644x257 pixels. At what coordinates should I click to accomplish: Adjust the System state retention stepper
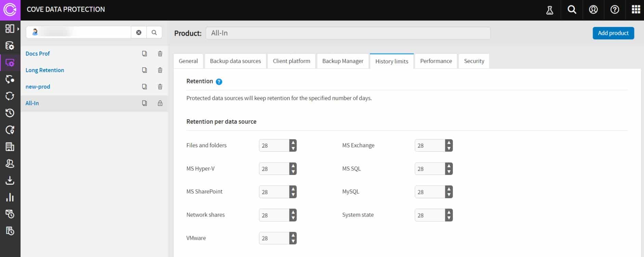pos(449,215)
